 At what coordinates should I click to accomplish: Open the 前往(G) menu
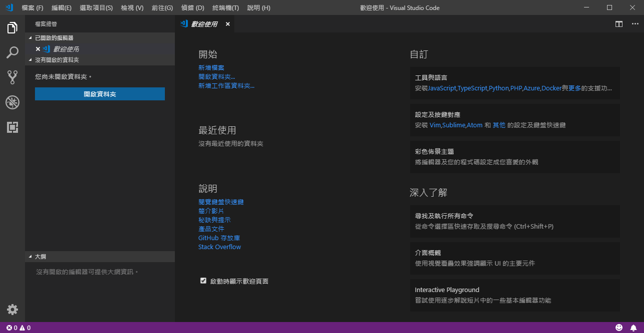[x=162, y=8]
